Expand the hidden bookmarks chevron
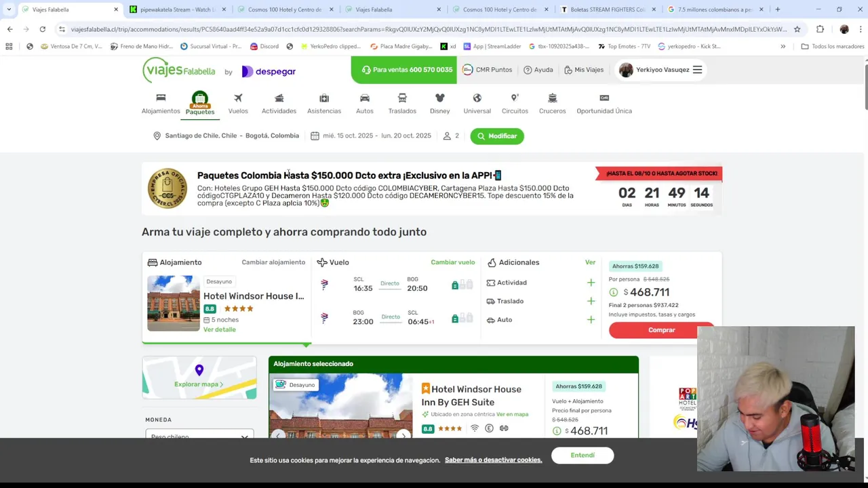 tap(783, 46)
